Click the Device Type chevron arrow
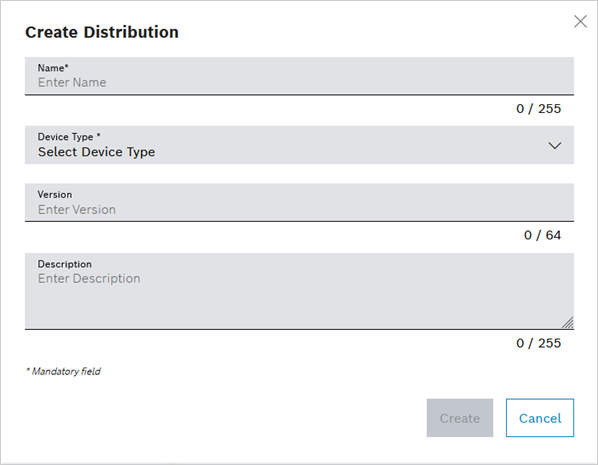 [x=555, y=145]
